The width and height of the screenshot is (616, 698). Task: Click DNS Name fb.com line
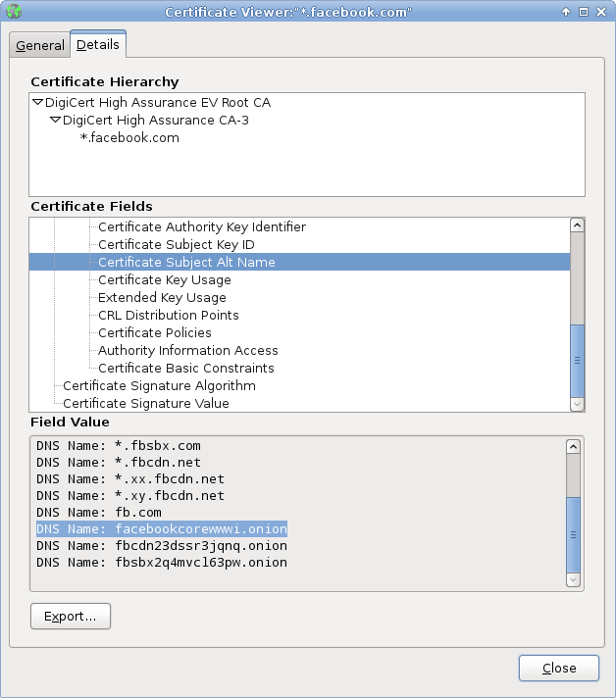point(99,513)
